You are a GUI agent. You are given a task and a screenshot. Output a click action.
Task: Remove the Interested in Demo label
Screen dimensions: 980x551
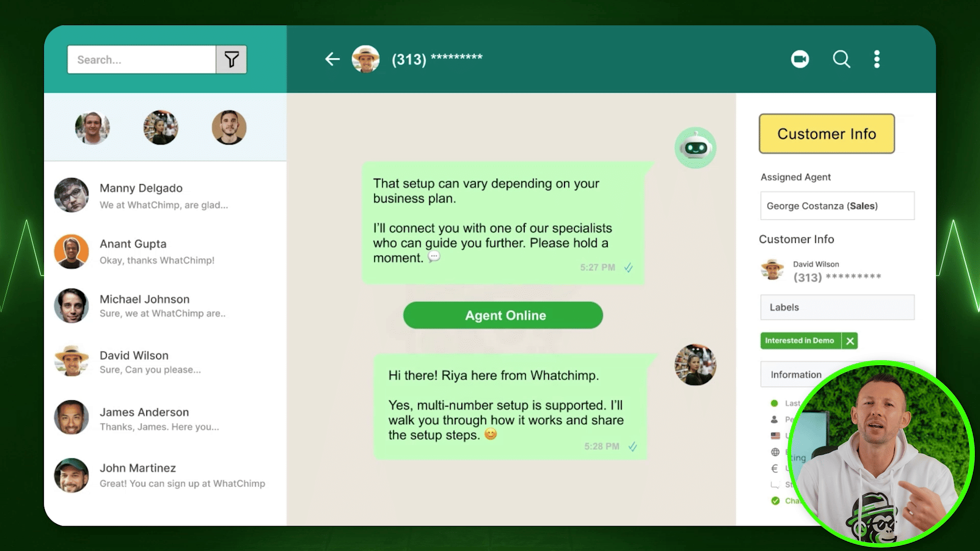(x=850, y=341)
